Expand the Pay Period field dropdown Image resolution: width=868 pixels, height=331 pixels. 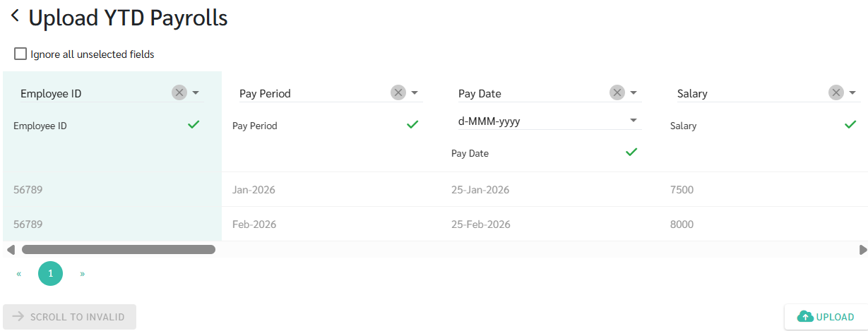415,92
